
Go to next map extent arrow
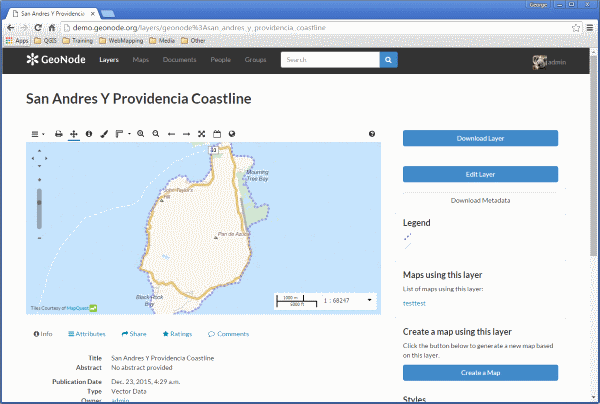pos(186,134)
